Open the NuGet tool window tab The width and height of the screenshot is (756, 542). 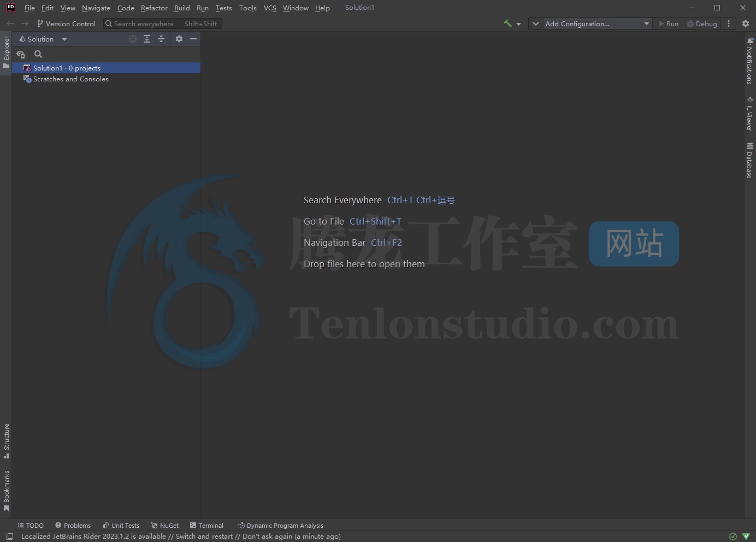click(x=165, y=526)
